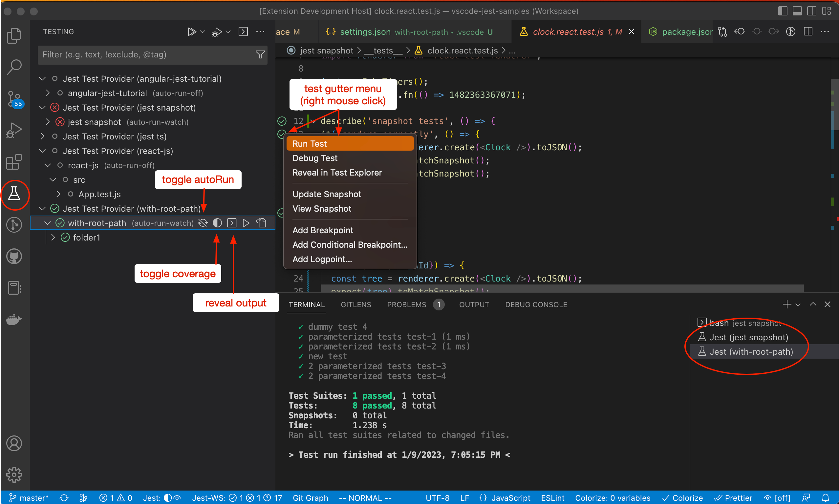Open the Extensions view
Viewport: 839px width, 504px height.
(x=14, y=162)
